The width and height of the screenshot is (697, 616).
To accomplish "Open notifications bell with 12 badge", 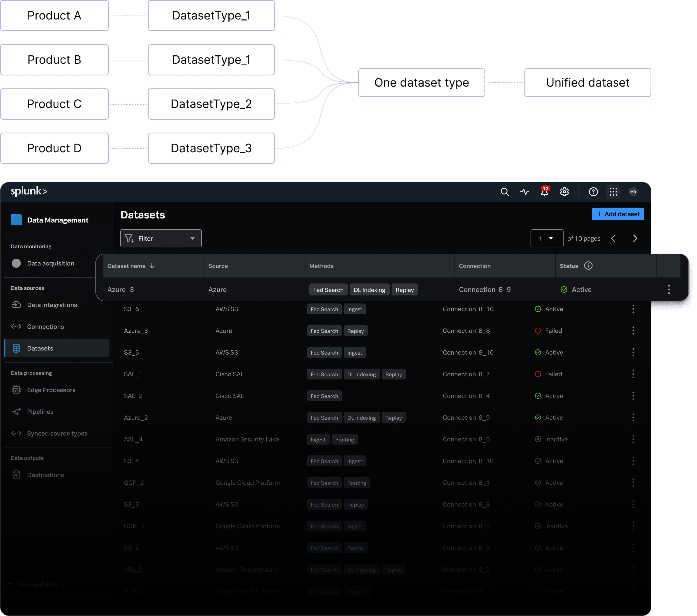I will [544, 192].
